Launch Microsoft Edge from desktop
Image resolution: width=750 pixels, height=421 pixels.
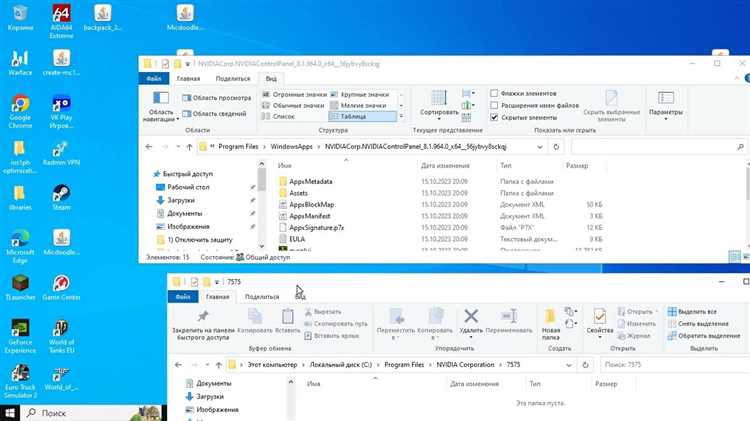[x=20, y=246]
